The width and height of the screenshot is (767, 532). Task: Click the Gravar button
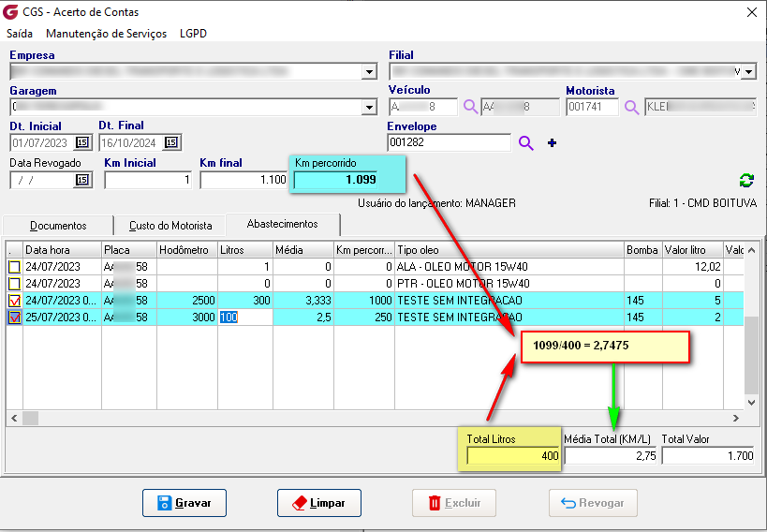(x=184, y=503)
